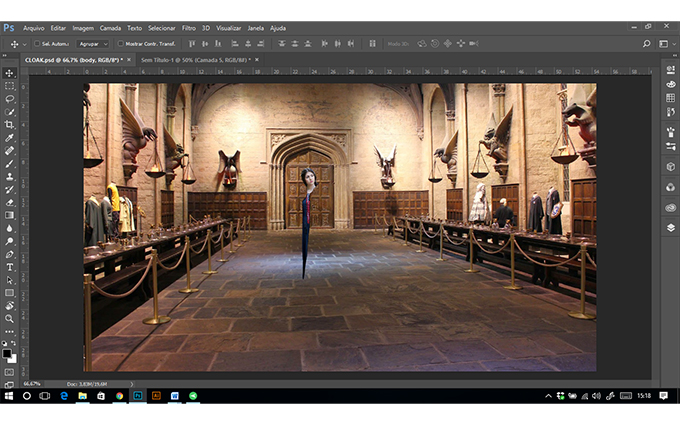The height and width of the screenshot is (425, 680).
Task: Click the foreground color swatch
Action: point(7,353)
